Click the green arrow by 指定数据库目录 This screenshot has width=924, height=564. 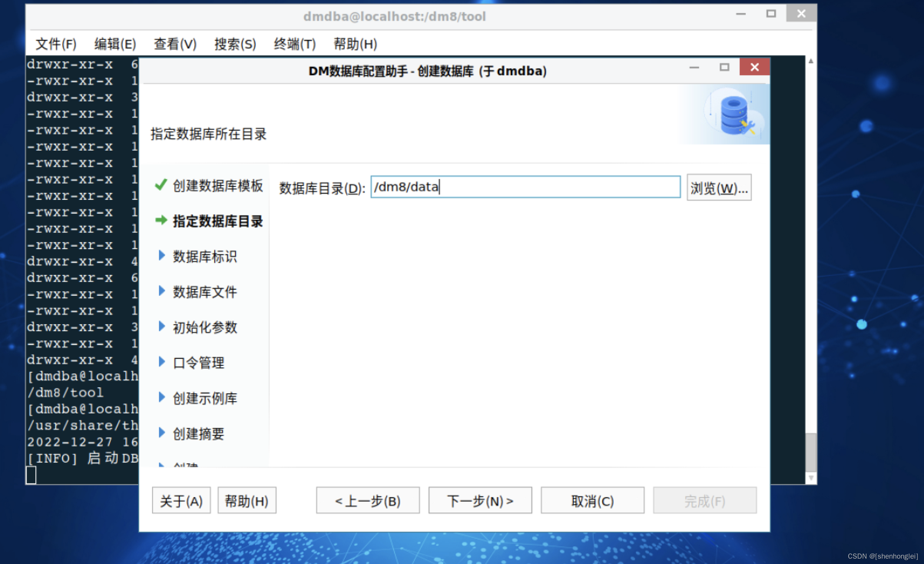tap(161, 220)
